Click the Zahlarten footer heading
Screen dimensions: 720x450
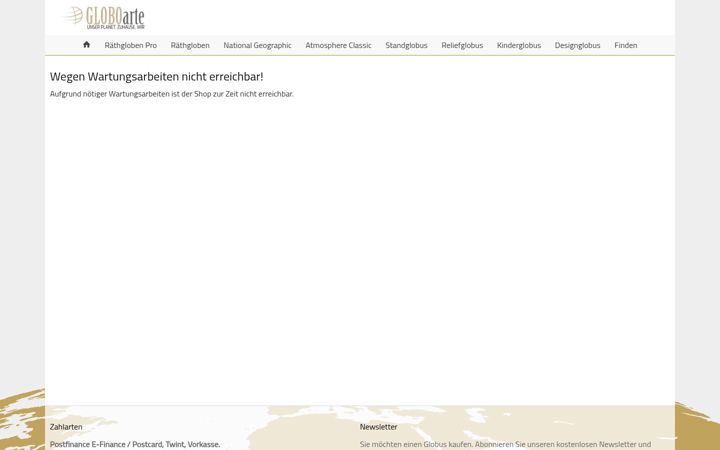[66, 427]
